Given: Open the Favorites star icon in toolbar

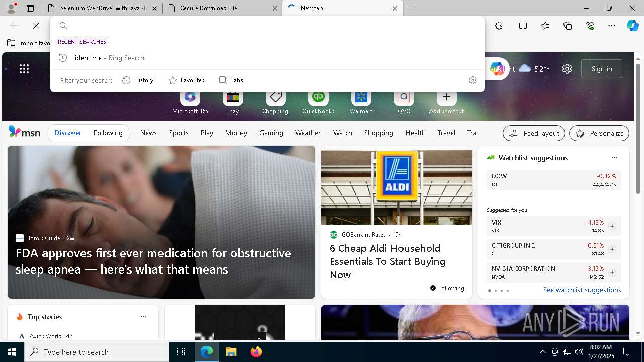Looking at the screenshot, I should coord(545,26).
